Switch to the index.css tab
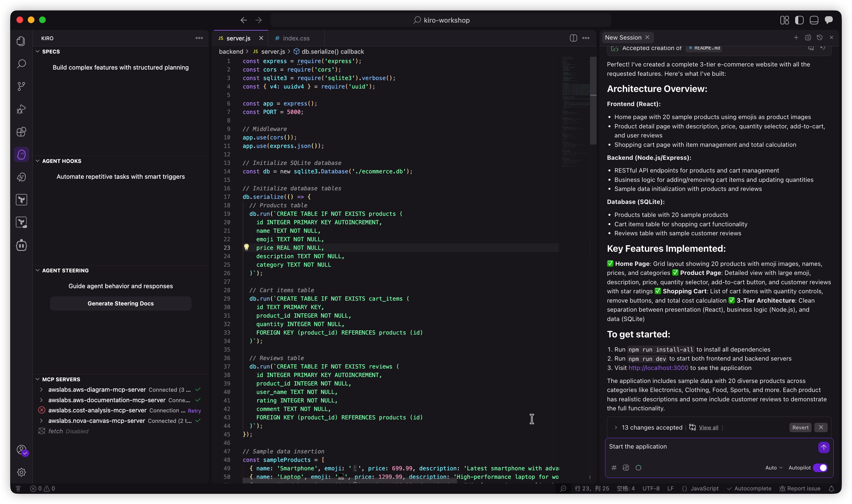 coord(296,38)
